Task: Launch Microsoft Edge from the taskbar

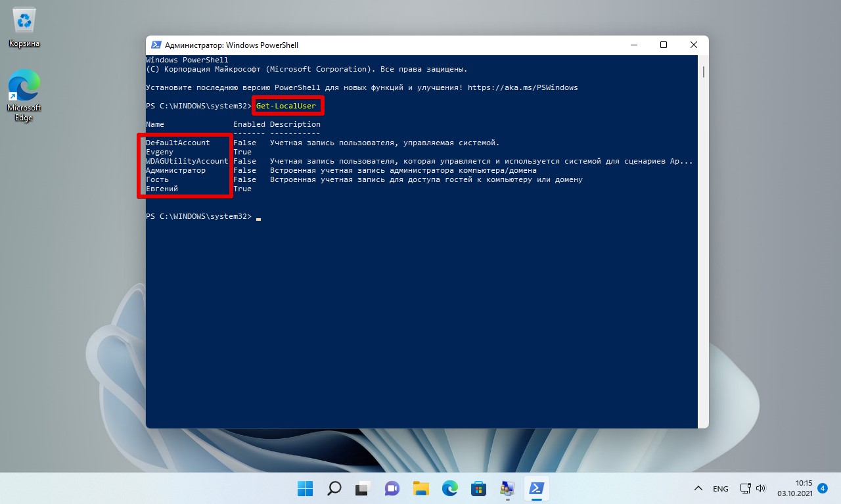Action: [449, 488]
